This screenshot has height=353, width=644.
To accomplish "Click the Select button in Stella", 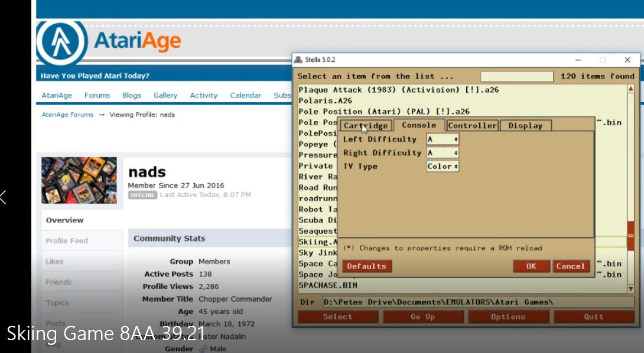I will coord(337,317).
